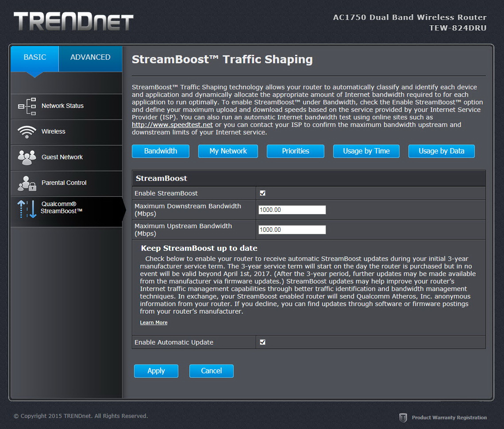View Usage by Time
Screen dimensions: 504x429
coord(366,151)
